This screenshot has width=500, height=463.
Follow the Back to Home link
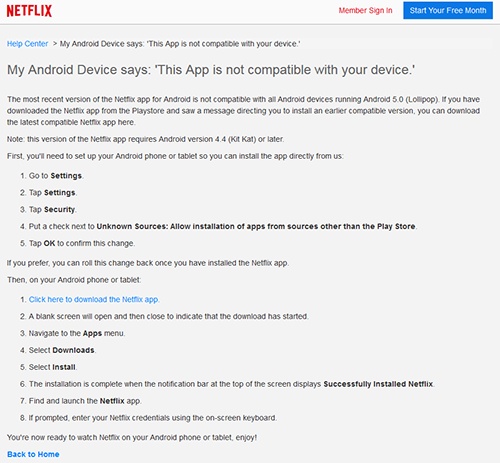(x=33, y=454)
